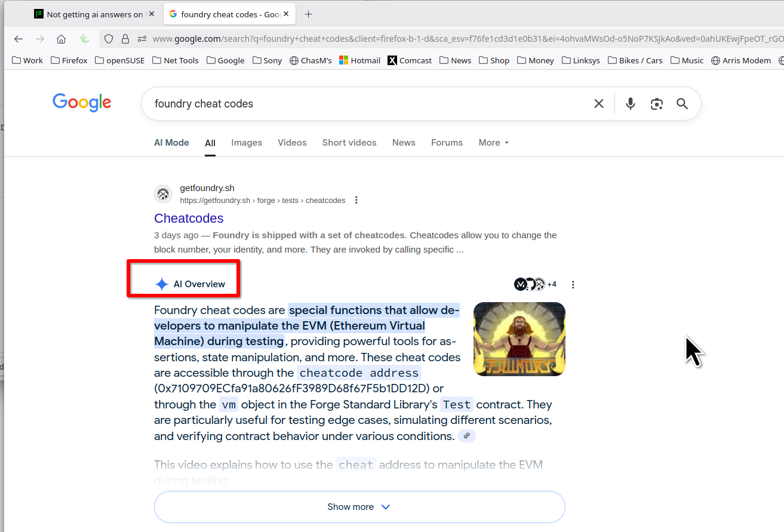Expand AI Overview with Show more

[359, 507]
